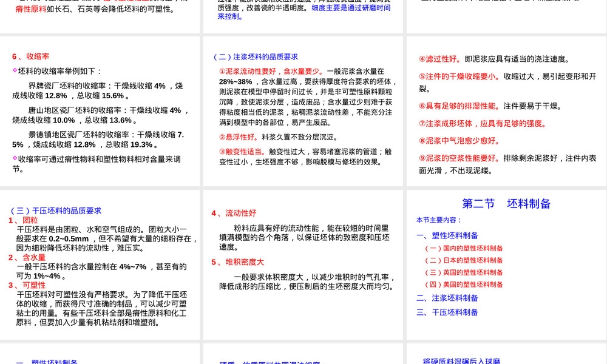Click the heading text 6、收缩率
The height and width of the screenshot is (364, 607).
point(30,56)
